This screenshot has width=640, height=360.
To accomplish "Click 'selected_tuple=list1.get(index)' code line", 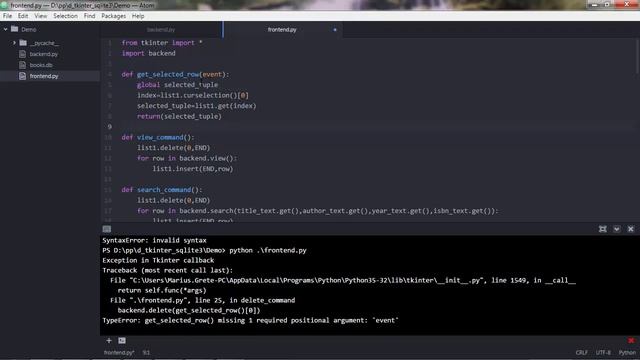I will tap(197, 106).
